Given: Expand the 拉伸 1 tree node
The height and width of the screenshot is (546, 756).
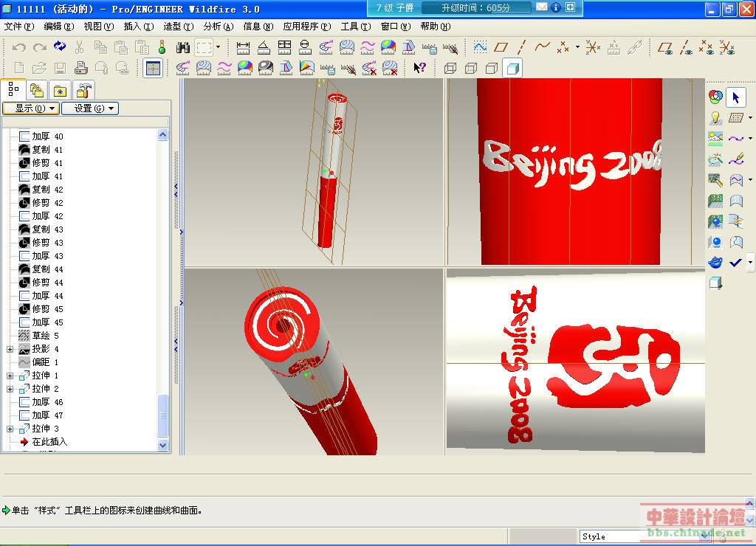Looking at the screenshot, I should point(10,376).
